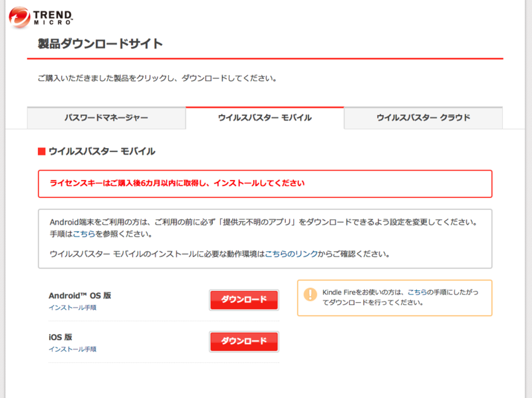Open the パスワードマネージャー tab

[x=106, y=118]
